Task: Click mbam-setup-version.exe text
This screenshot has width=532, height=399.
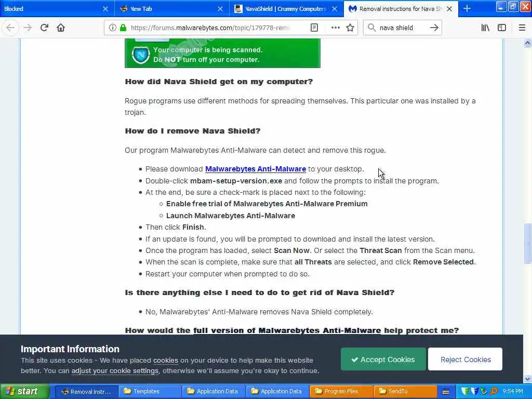Action: point(236,181)
